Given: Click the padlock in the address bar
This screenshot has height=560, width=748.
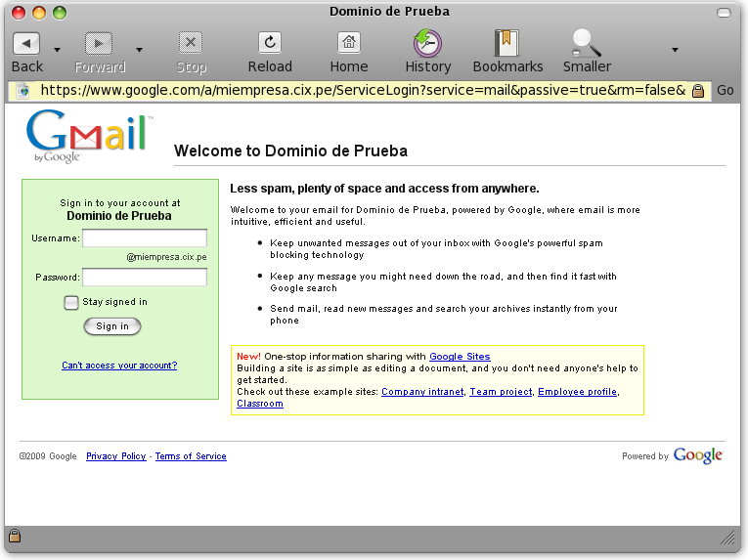Looking at the screenshot, I should click(698, 91).
